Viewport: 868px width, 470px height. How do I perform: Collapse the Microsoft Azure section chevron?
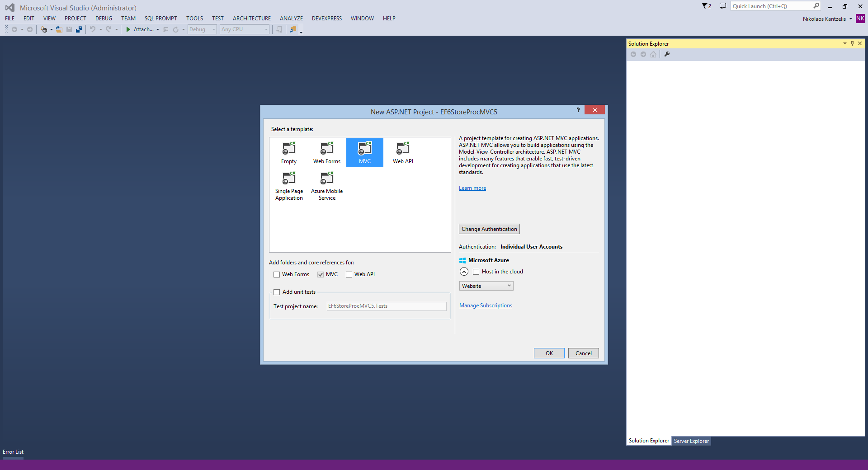click(464, 272)
